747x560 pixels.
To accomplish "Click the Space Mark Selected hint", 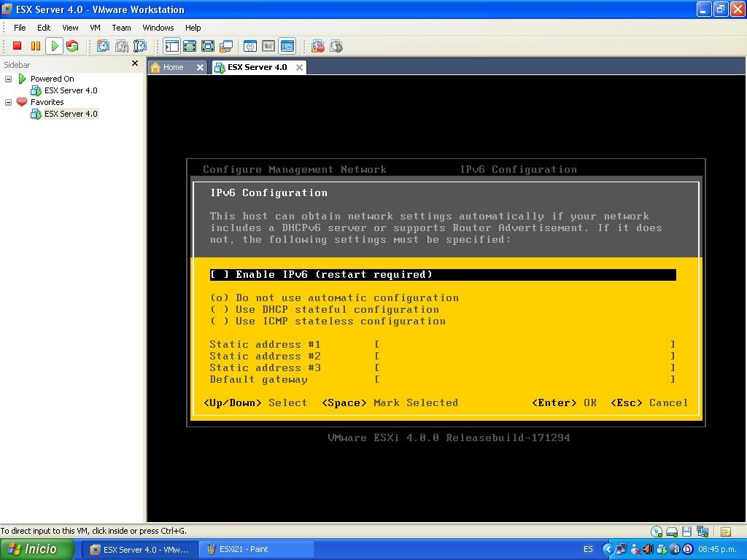I will click(x=390, y=402).
